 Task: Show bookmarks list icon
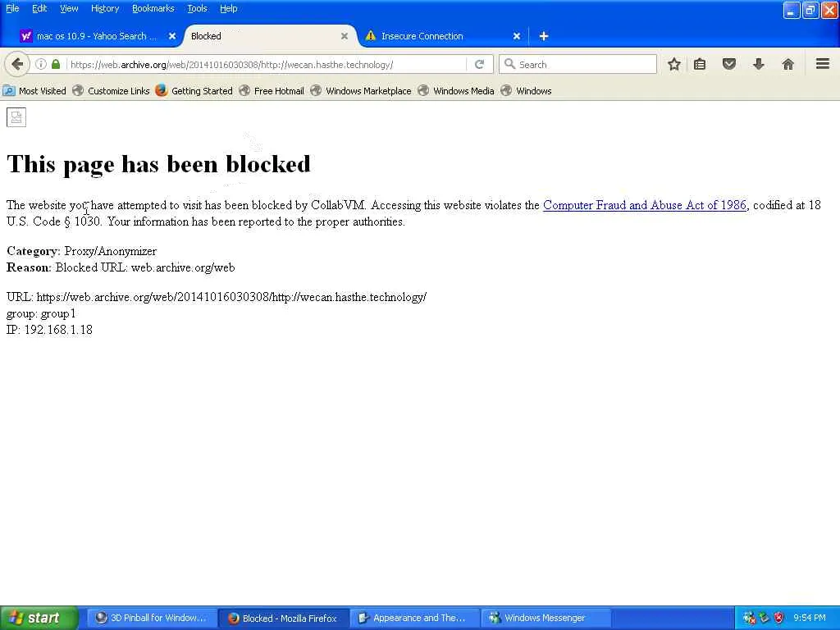[700, 64]
